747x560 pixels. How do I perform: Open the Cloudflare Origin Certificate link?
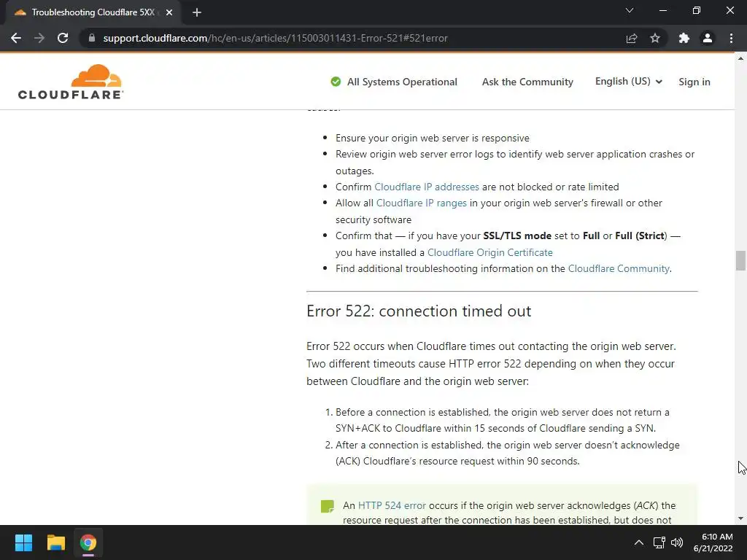pos(489,252)
